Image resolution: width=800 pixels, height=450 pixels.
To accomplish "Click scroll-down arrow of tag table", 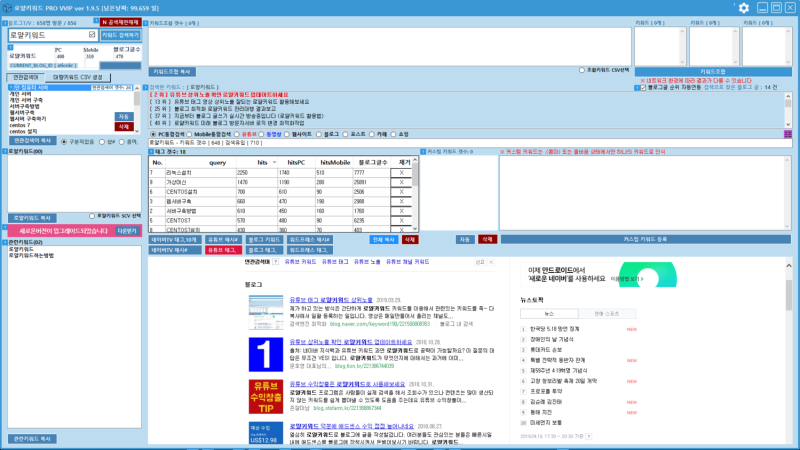I will (415, 229).
